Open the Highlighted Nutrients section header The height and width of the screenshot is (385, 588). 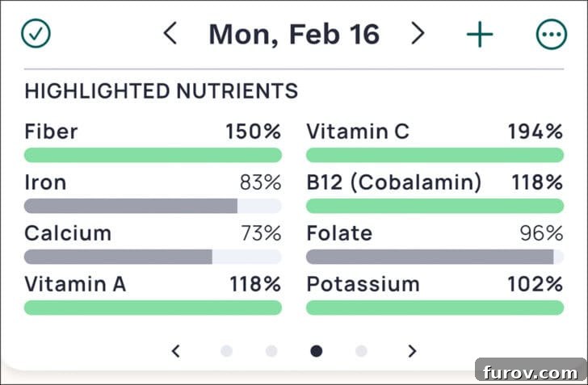pyautogui.click(x=162, y=91)
